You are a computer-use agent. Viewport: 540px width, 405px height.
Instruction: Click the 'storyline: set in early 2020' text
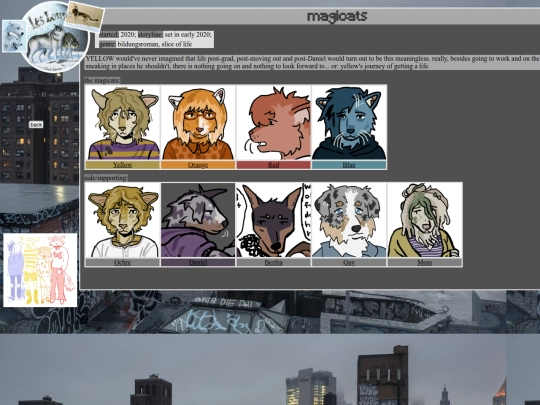(175, 35)
